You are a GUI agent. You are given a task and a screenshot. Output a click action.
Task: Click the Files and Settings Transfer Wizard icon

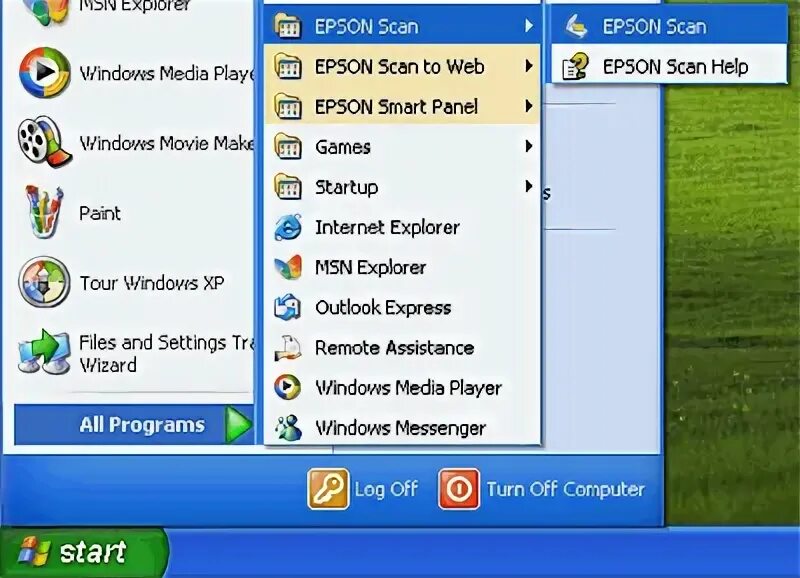pyautogui.click(x=45, y=352)
